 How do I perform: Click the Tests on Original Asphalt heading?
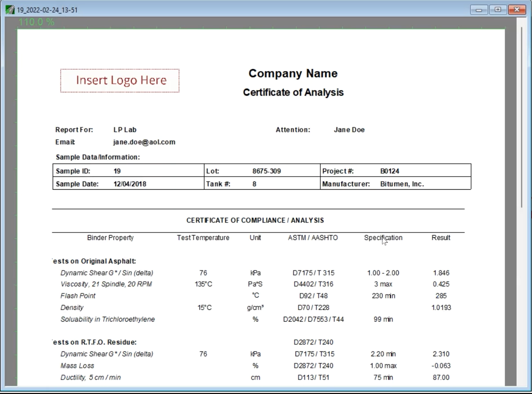(x=94, y=261)
